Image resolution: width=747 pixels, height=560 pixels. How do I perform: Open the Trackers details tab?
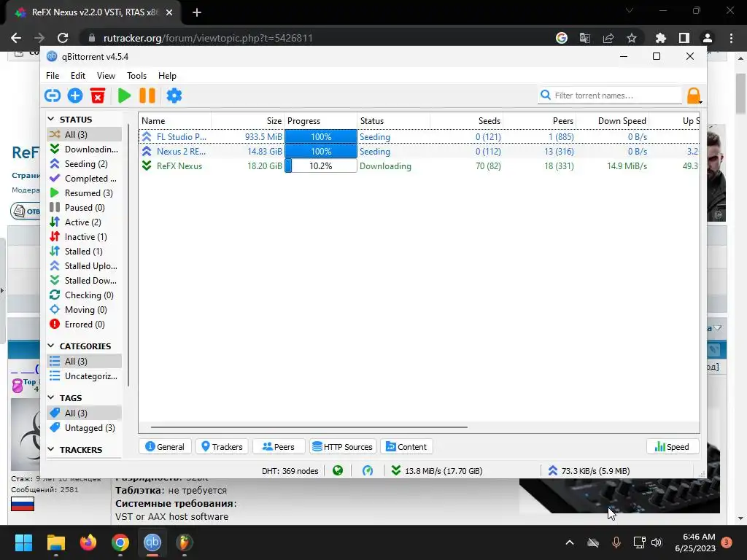pyautogui.click(x=222, y=447)
